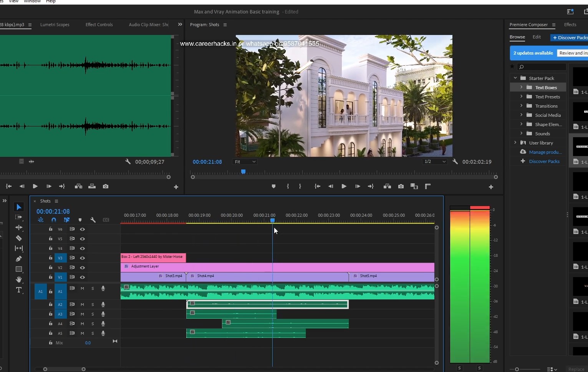Mute audio track A2
Viewport: 588px width, 372px height.
point(82,304)
